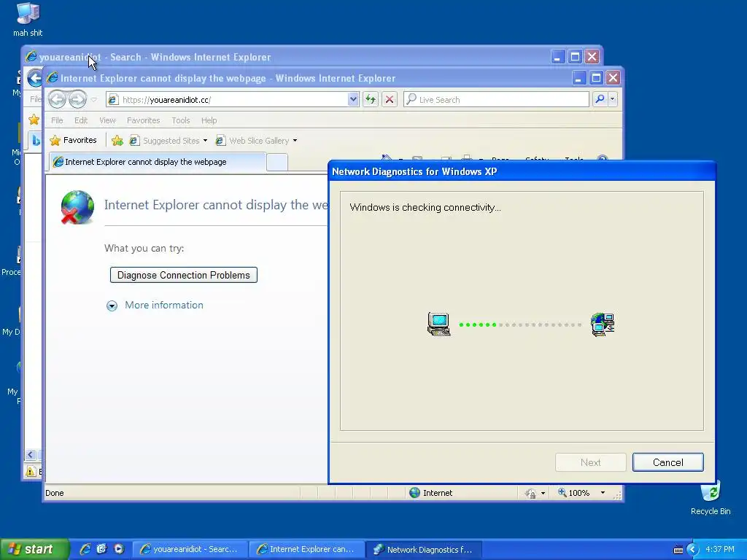
Task: Click the More information link text
Action: (164, 306)
